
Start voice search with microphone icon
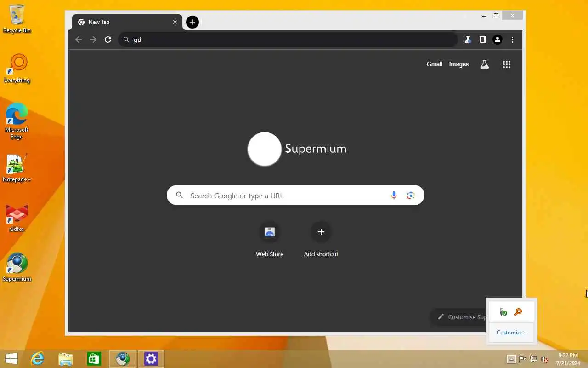(394, 195)
